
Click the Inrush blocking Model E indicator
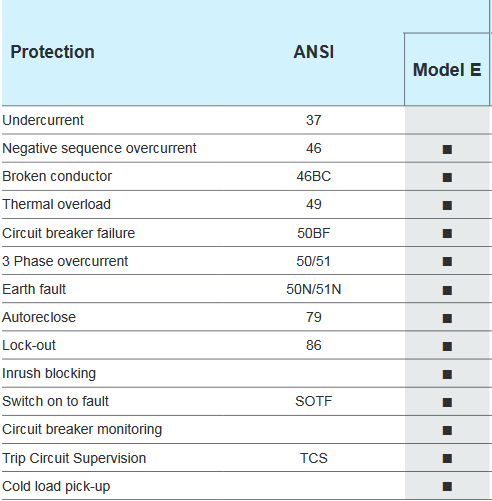(447, 374)
